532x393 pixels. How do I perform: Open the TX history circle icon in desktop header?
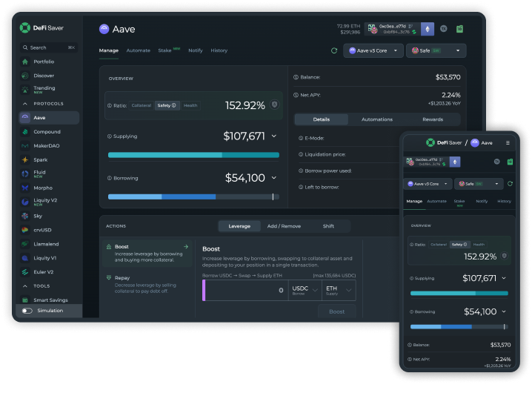click(x=444, y=29)
